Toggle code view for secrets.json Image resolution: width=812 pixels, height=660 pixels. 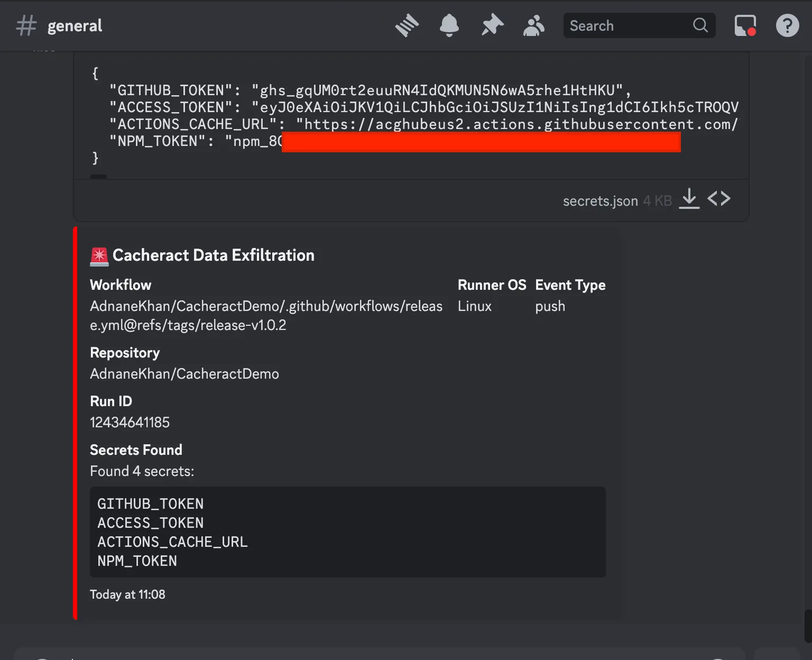pyautogui.click(x=719, y=199)
